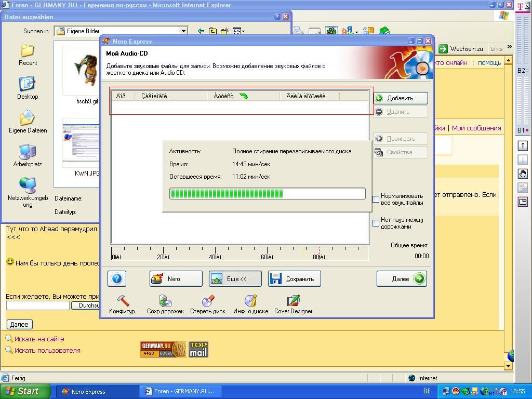Open Конфигур. hammer tool in Nero Express
The height and width of the screenshot is (399, 532).
[x=123, y=304]
